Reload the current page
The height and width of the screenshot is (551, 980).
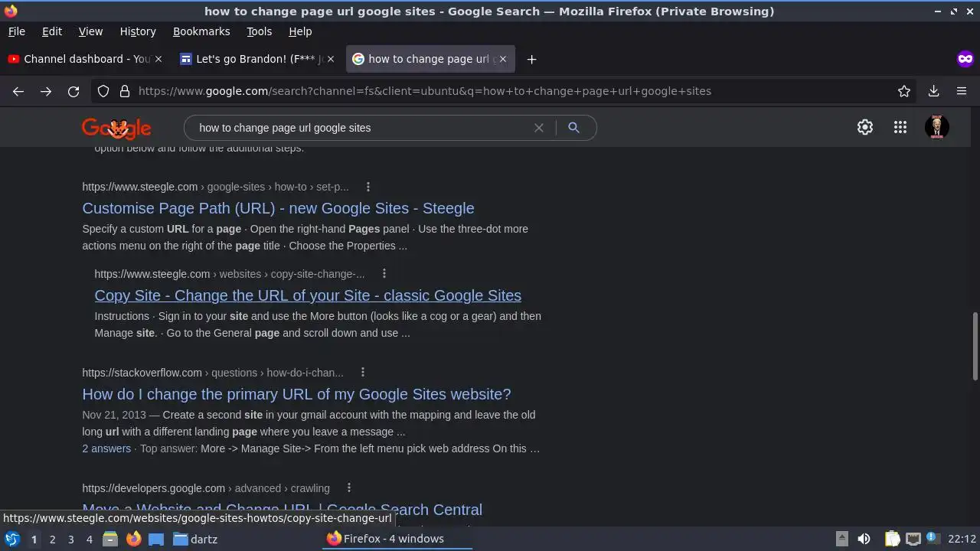tap(73, 91)
